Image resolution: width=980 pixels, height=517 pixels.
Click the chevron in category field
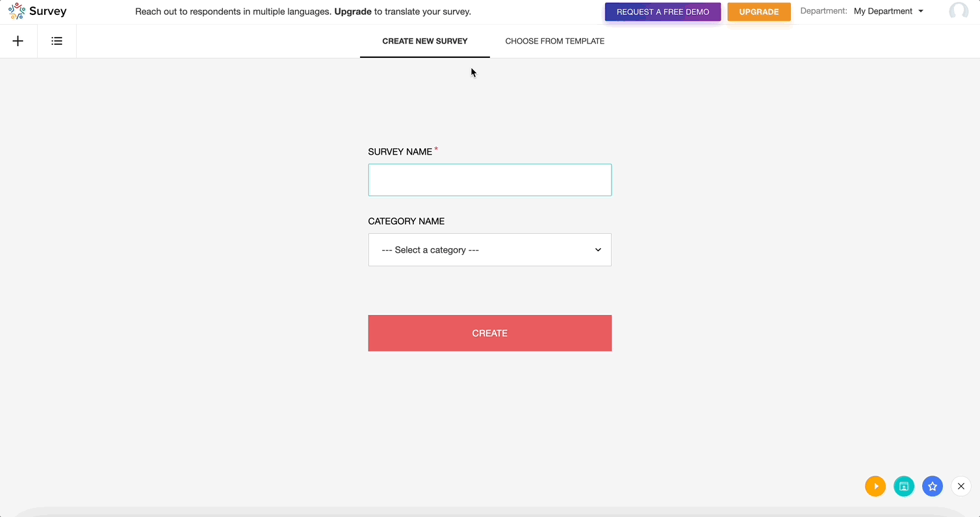point(598,249)
